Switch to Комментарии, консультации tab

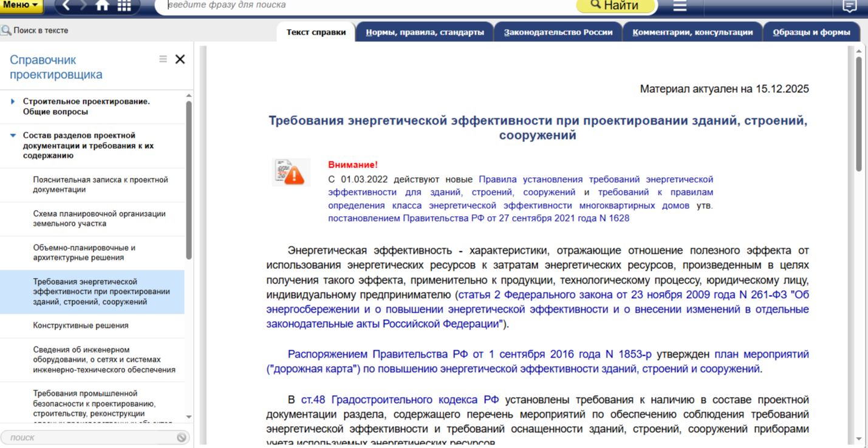click(692, 32)
